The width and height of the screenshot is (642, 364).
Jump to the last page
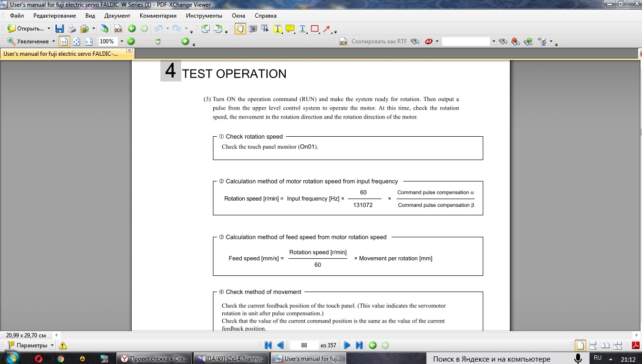pyautogui.click(x=359, y=345)
